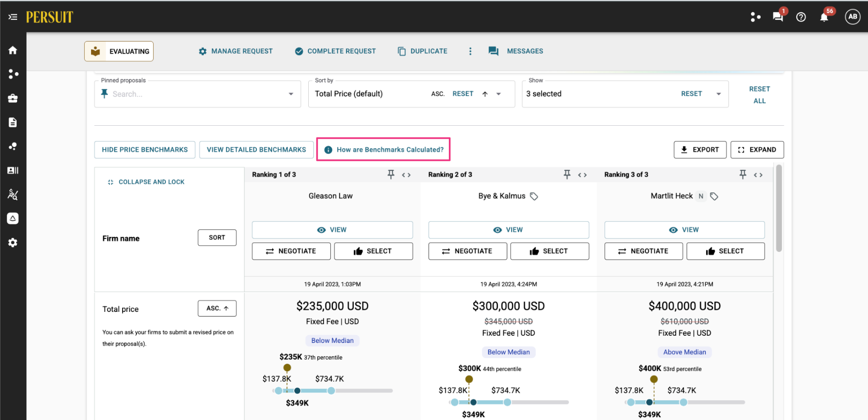Click the Expand table button
Screen dimensions: 868x420
[x=757, y=150]
